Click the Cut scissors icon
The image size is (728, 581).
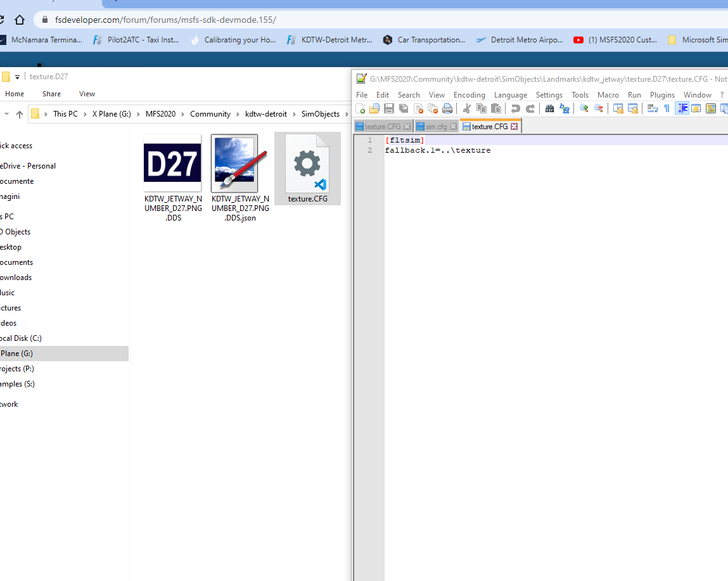pyautogui.click(x=467, y=108)
